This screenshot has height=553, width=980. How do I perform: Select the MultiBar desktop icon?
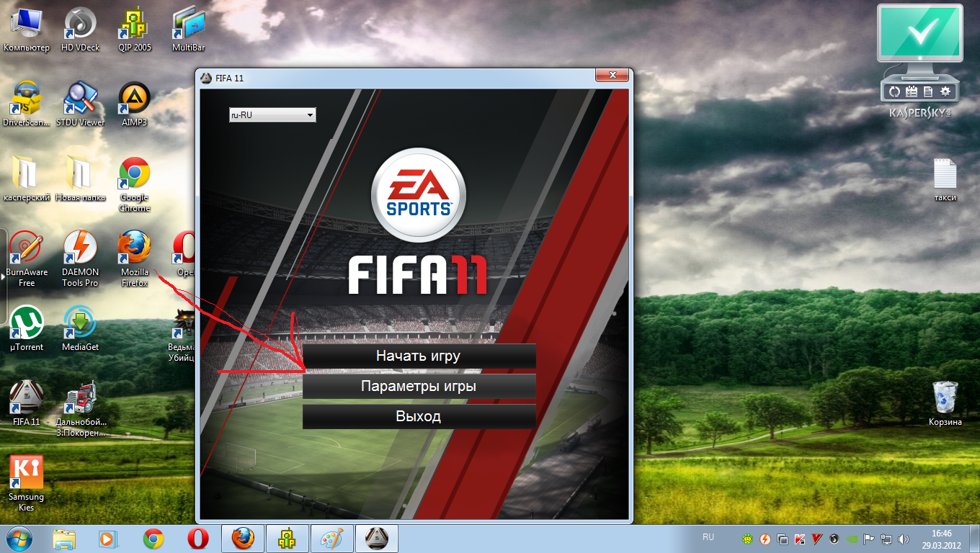point(189,30)
